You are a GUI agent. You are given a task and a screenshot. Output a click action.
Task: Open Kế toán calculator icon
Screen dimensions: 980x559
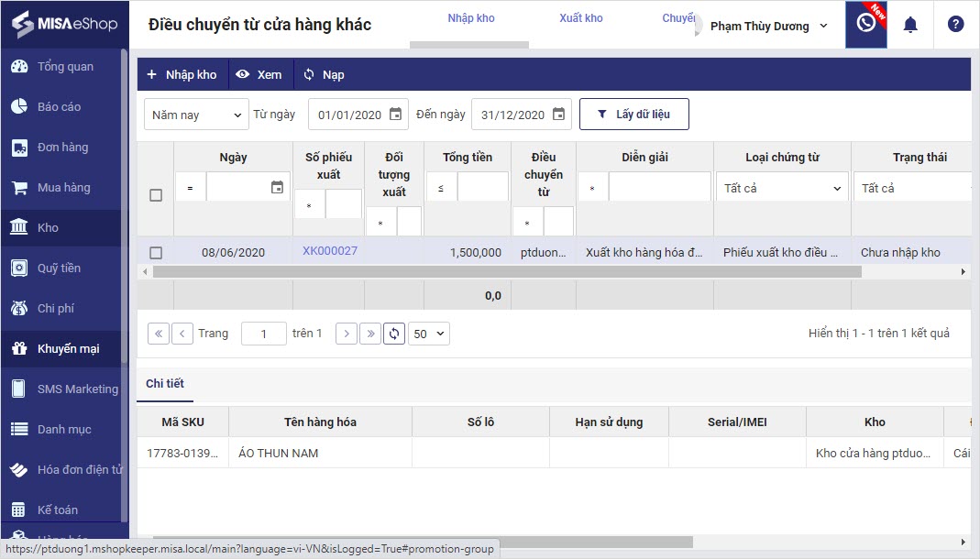[19, 510]
